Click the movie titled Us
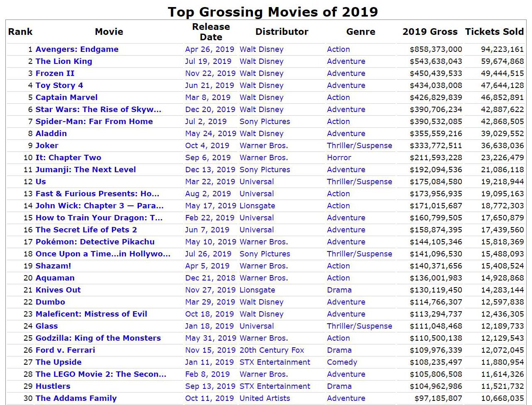 (41, 181)
